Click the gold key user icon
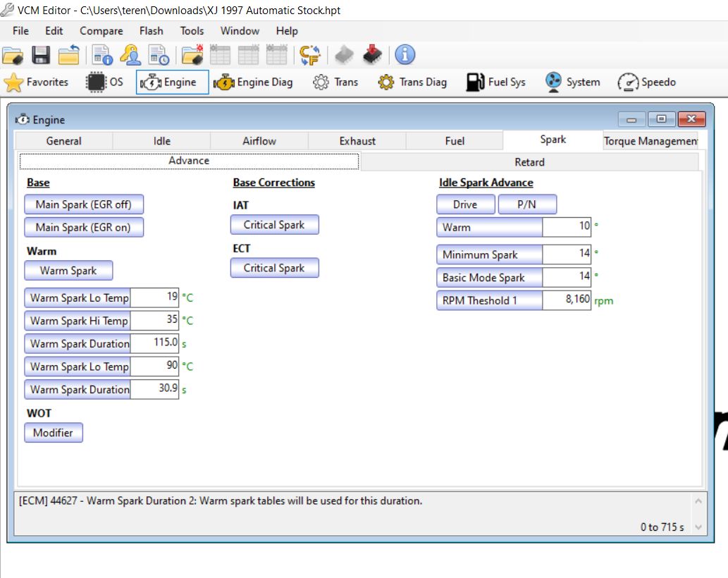The image size is (728, 578). click(x=130, y=55)
